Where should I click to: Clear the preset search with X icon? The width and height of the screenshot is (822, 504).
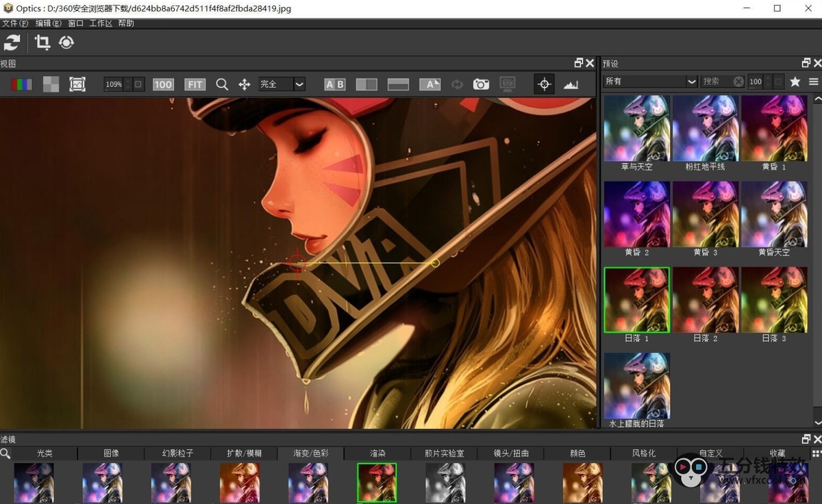(x=738, y=81)
